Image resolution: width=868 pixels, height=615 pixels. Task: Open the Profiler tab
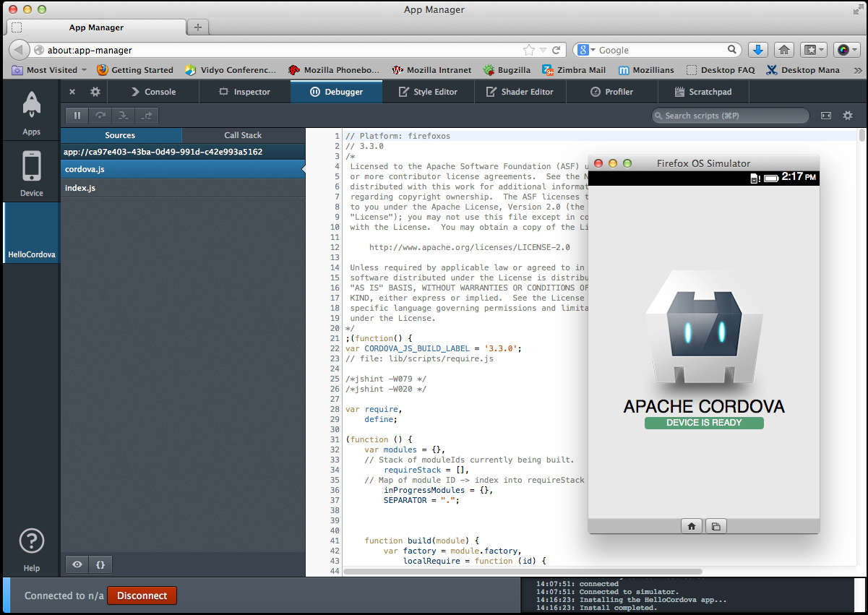(611, 92)
